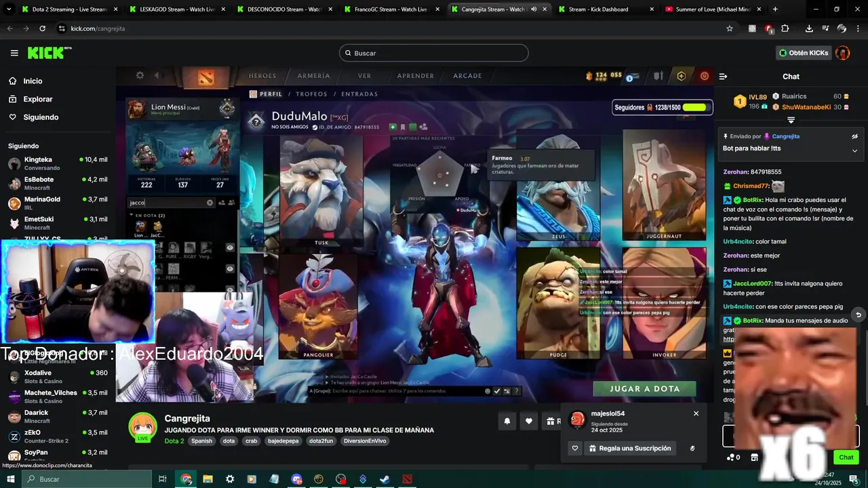
Task: Open zEkO followed channel
Action: click(x=58, y=436)
